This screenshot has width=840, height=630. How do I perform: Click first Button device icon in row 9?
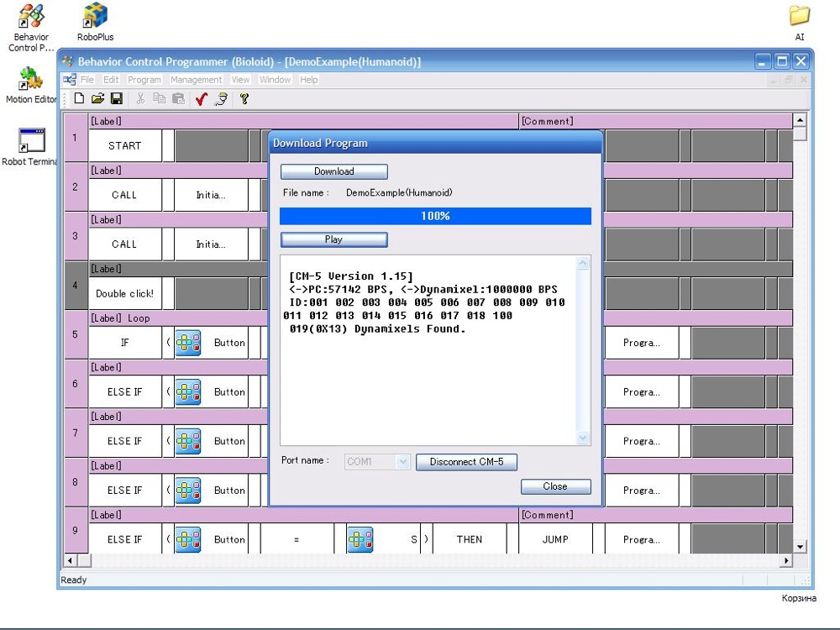pyautogui.click(x=188, y=539)
